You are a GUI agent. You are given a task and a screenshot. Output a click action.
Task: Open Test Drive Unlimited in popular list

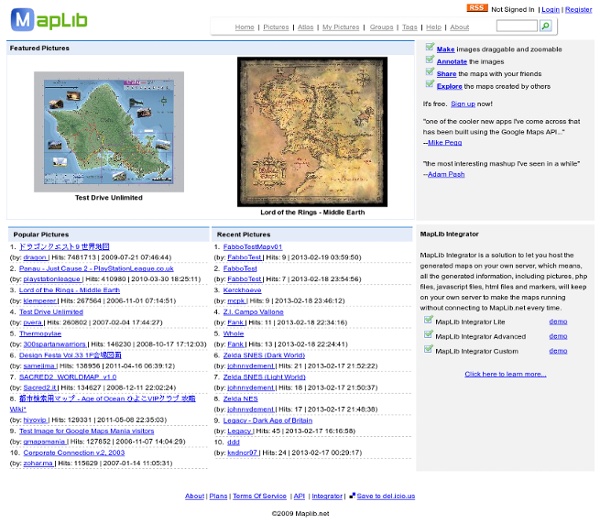point(51,312)
